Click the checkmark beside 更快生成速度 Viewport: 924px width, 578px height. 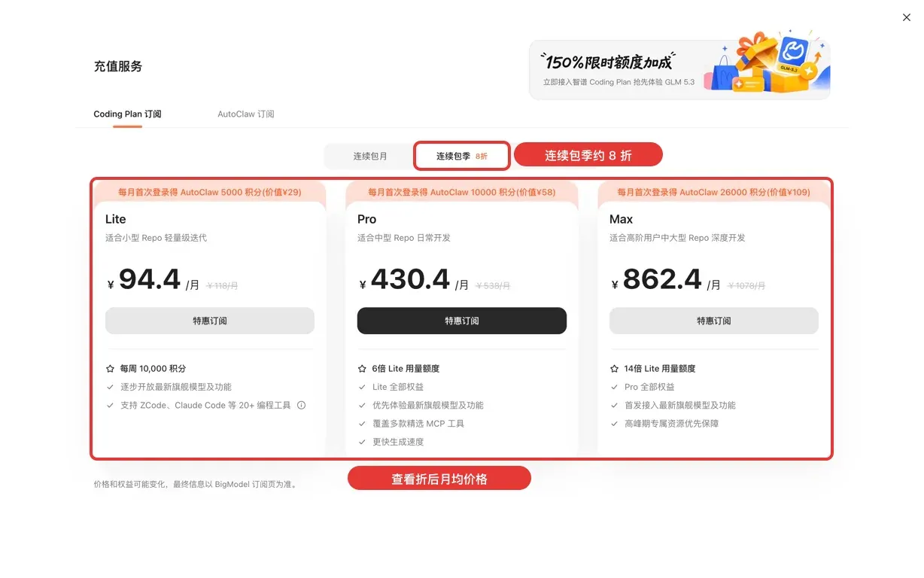pyautogui.click(x=362, y=442)
